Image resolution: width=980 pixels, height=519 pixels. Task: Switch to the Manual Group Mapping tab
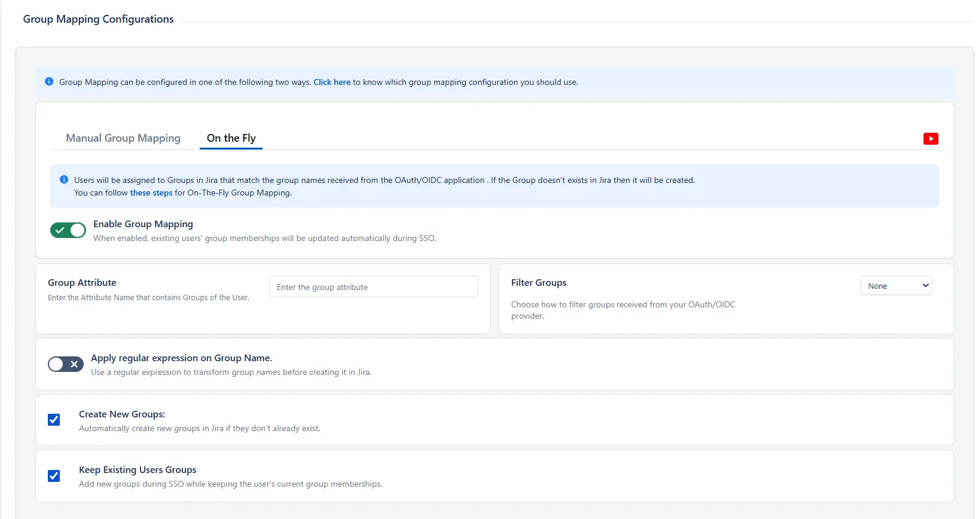[x=123, y=138]
